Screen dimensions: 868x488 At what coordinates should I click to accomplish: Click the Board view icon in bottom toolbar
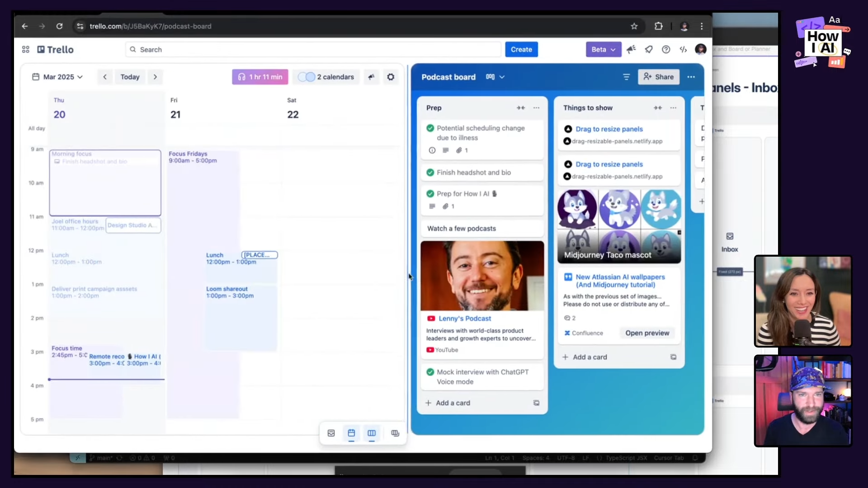click(x=372, y=433)
